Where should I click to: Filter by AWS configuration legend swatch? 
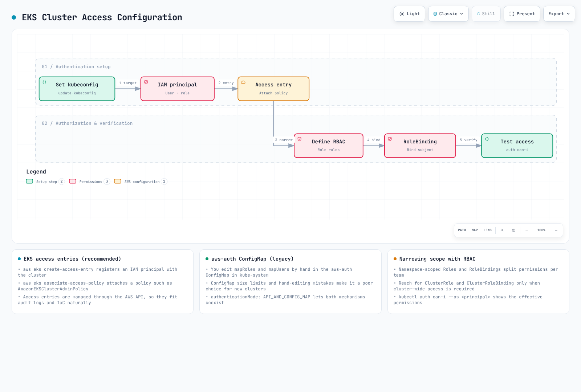pos(118,181)
